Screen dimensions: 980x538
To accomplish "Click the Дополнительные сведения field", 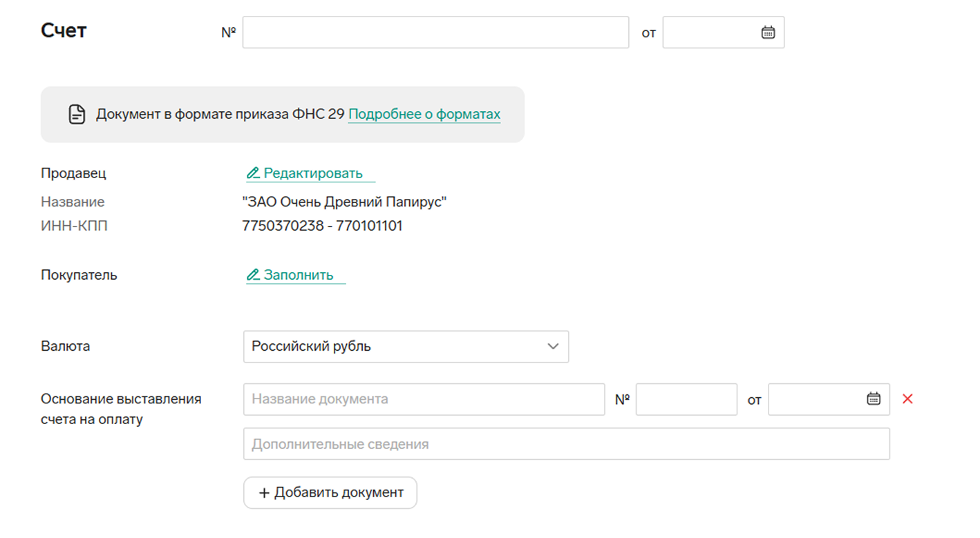I will point(566,444).
